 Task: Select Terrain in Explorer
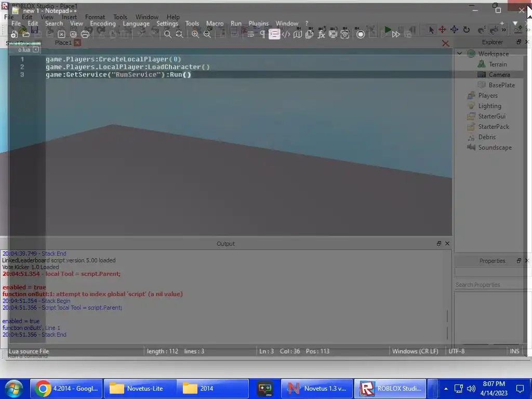498,64
